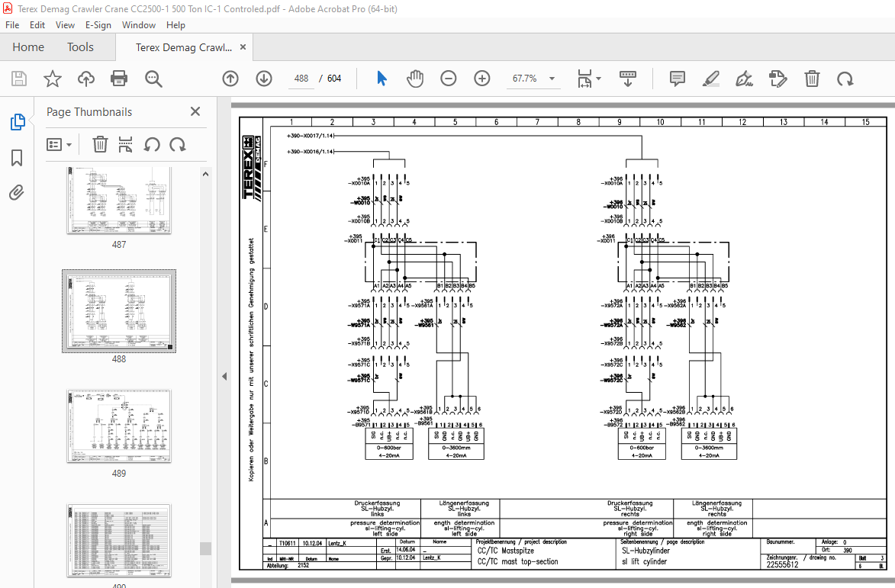895x588 pixels.
Task: Rotate thumbnail counterclockwise in panel
Action: (152, 144)
